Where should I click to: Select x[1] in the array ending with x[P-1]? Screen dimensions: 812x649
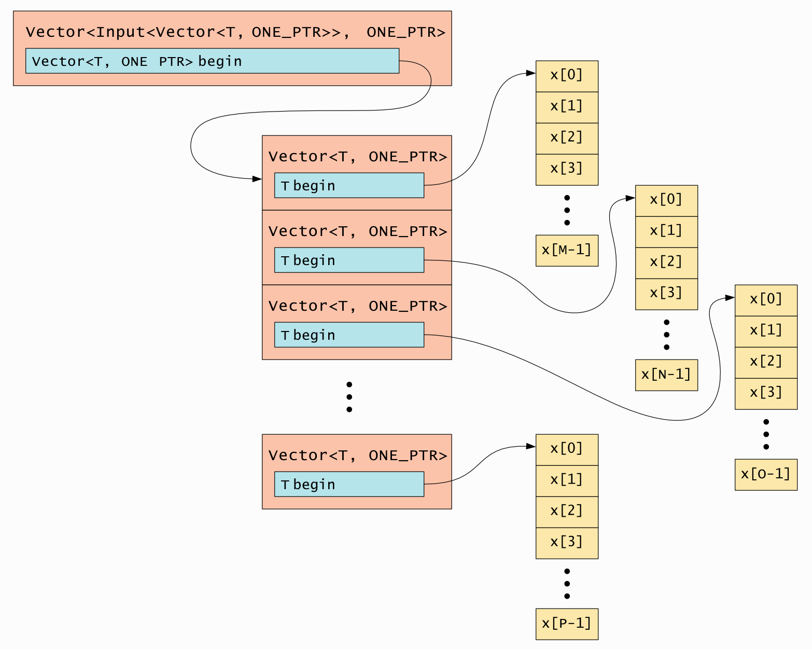pyautogui.click(x=566, y=481)
